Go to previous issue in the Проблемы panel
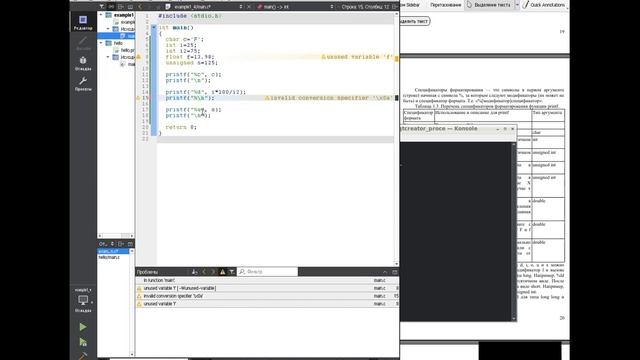 pos(204,272)
